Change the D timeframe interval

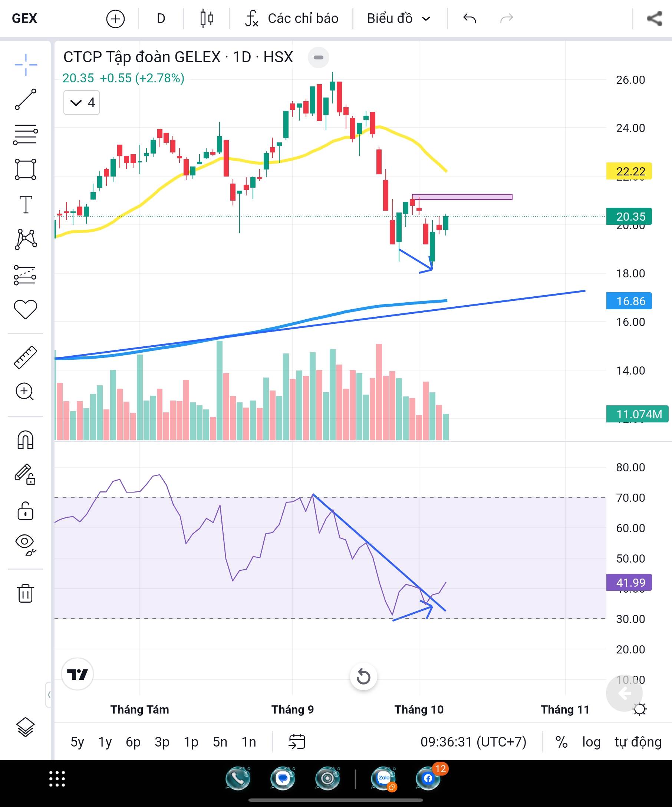[x=161, y=19]
